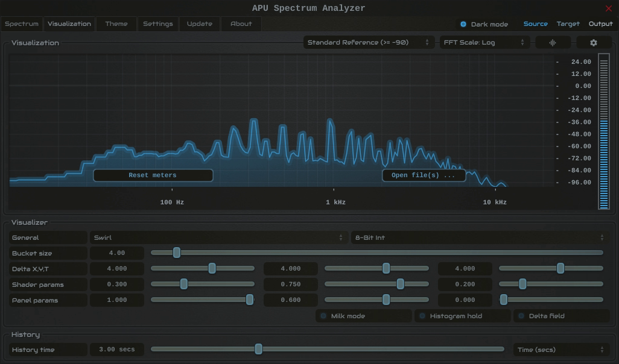Click the Panel params 0.600 value field
619x364 pixels.
pyautogui.click(x=291, y=300)
